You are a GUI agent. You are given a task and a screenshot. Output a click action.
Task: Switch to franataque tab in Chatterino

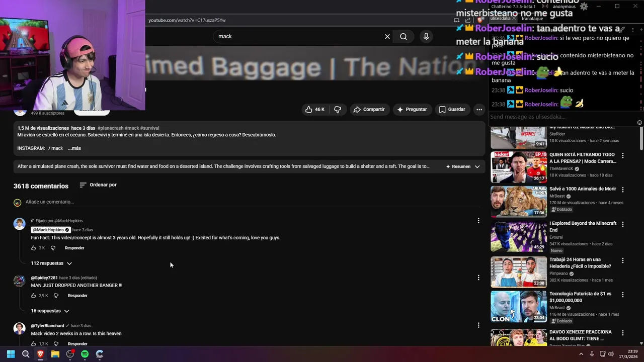532,19
